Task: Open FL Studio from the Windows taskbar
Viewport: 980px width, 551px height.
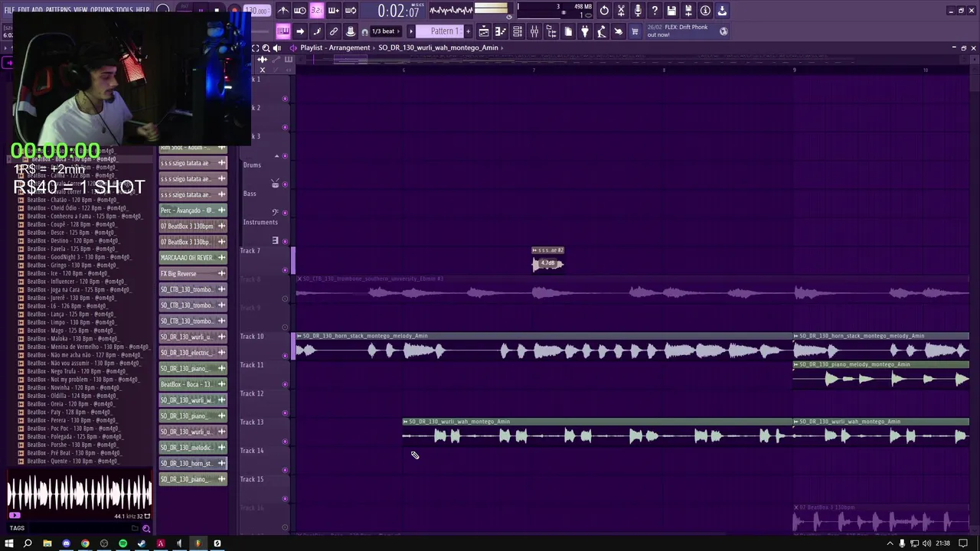Action: point(198,543)
